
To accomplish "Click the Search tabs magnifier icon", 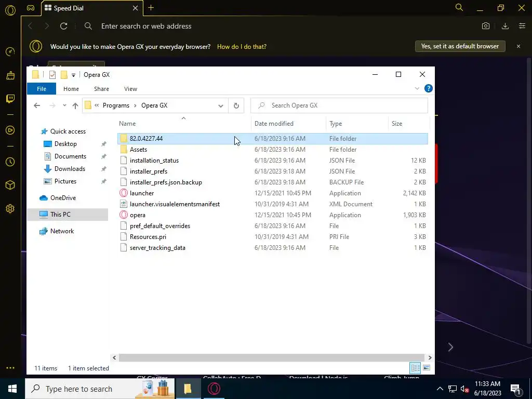I will [x=459, y=7].
